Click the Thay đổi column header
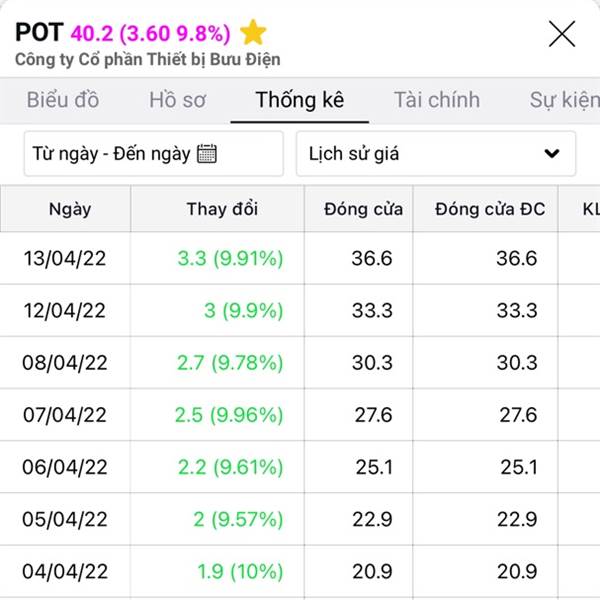The width and height of the screenshot is (600, 600). tap(222, 209)
